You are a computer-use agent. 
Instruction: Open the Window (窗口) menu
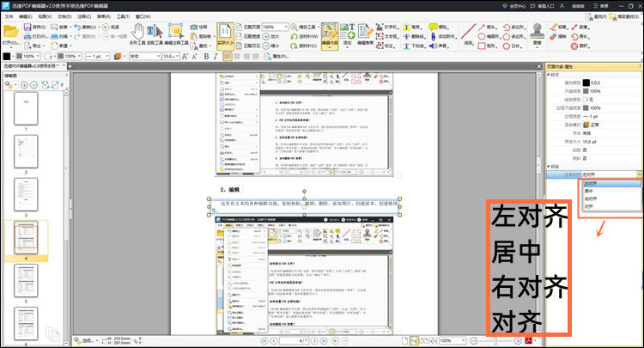click(x=143, y=16)
